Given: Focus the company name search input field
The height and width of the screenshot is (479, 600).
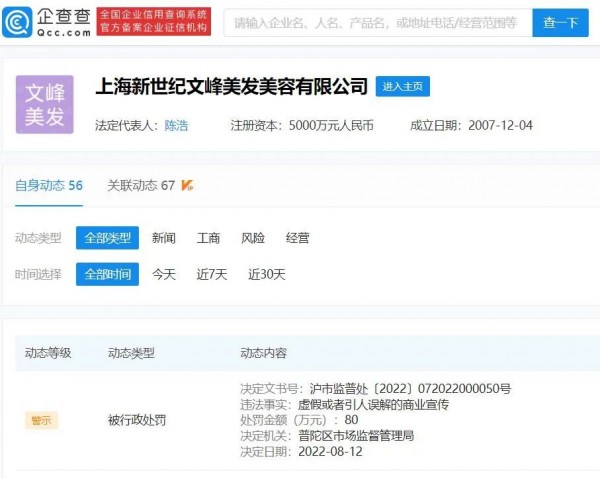Looking at the screenshot, I should pyautogui.click(x=378, y=23).
